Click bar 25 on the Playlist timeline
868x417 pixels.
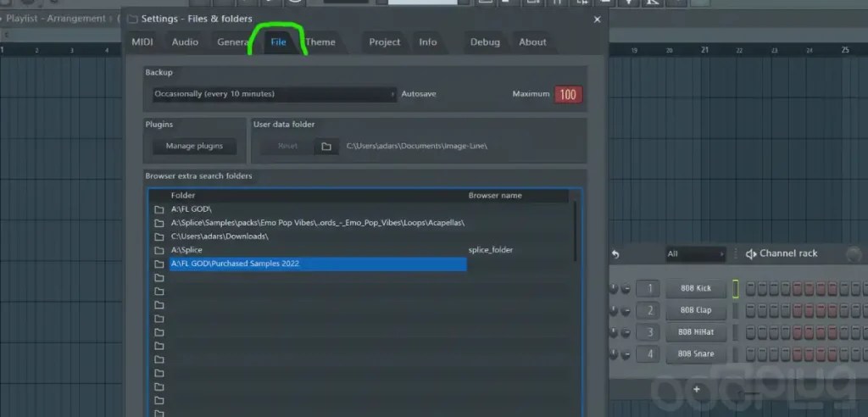(845, 50)
